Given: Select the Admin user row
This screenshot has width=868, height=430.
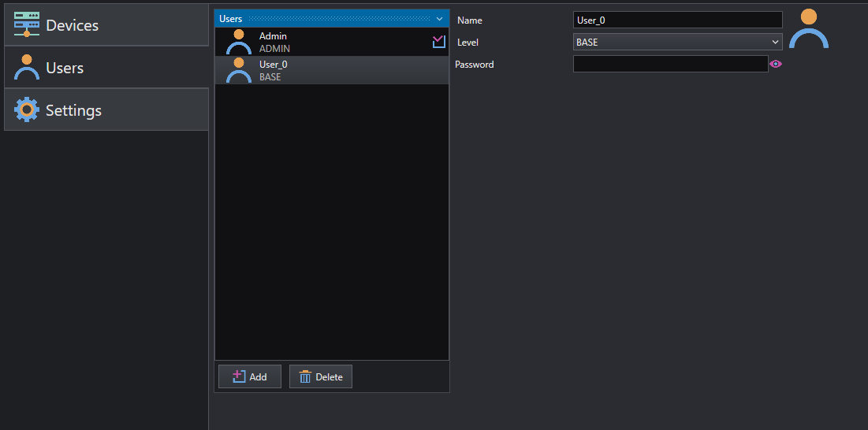Looking at the screenshot, I should pyautogui.click(x=332, y=42).
